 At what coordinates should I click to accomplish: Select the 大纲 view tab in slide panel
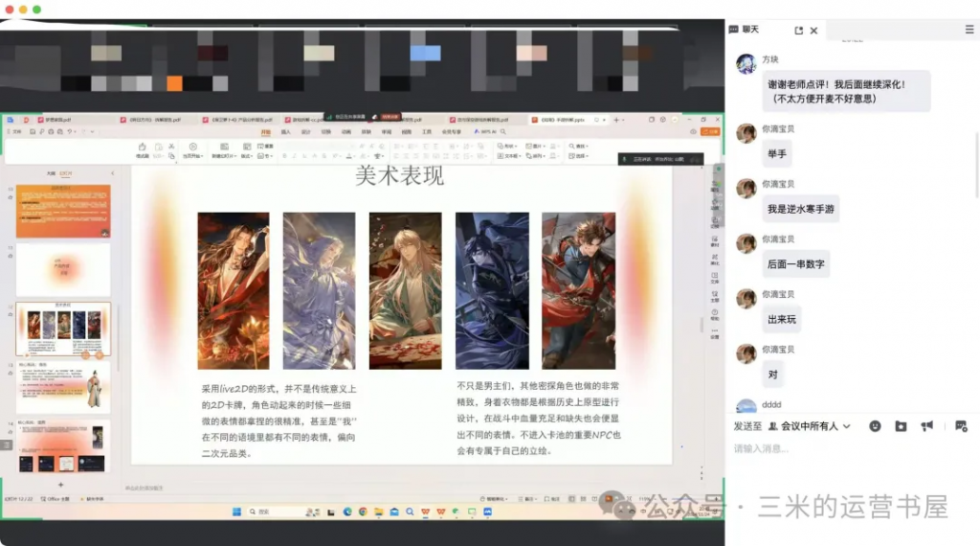(x=51, y=173)
